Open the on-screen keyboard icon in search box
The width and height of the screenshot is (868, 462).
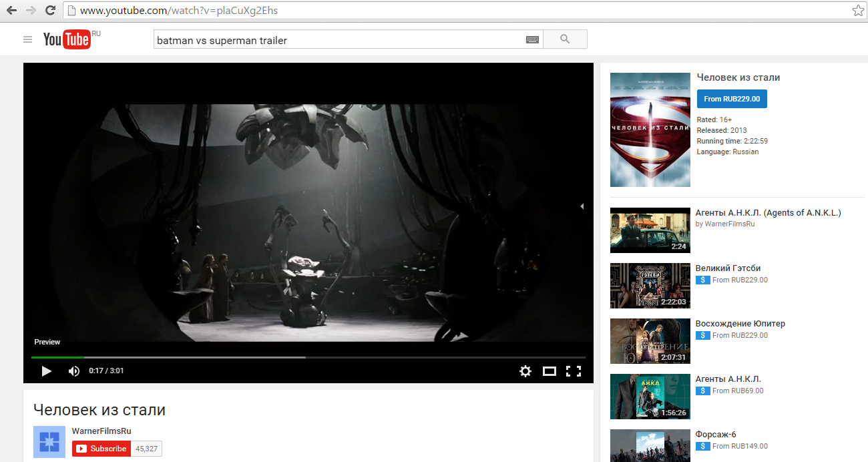[532, 40]
